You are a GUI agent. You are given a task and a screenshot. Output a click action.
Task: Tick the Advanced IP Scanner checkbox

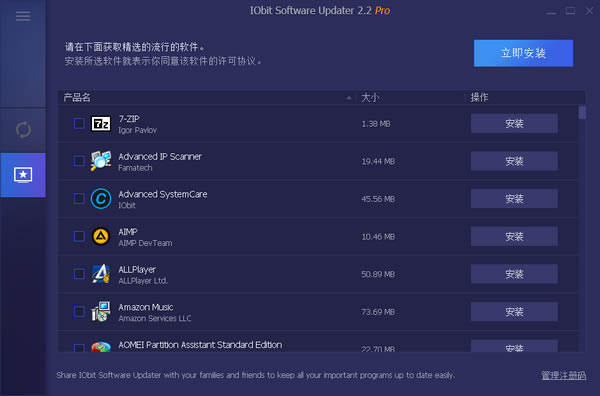(x=79, y=161)
